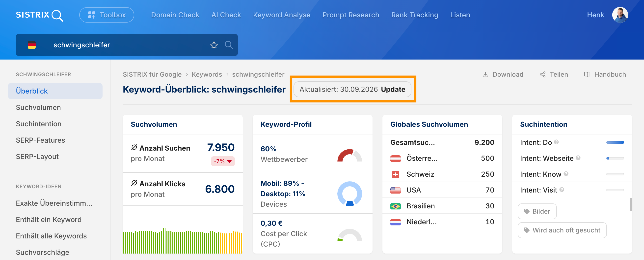644x260 pixels.
Task: Go to Keyword Analyse
Action: 281,15
